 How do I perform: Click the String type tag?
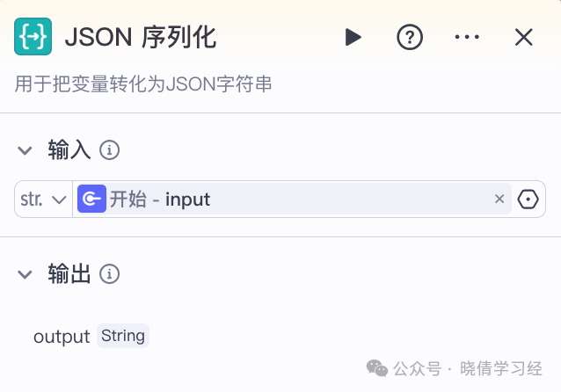(x=123, y=336)
